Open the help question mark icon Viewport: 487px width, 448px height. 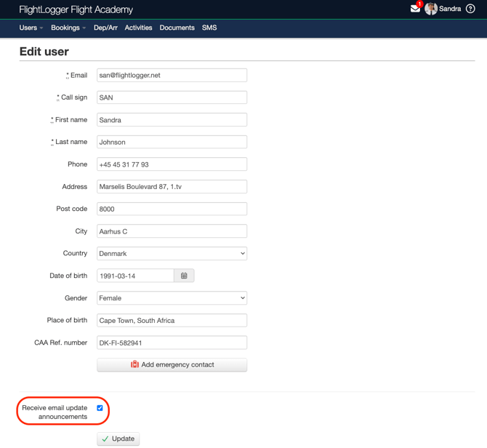470,9
